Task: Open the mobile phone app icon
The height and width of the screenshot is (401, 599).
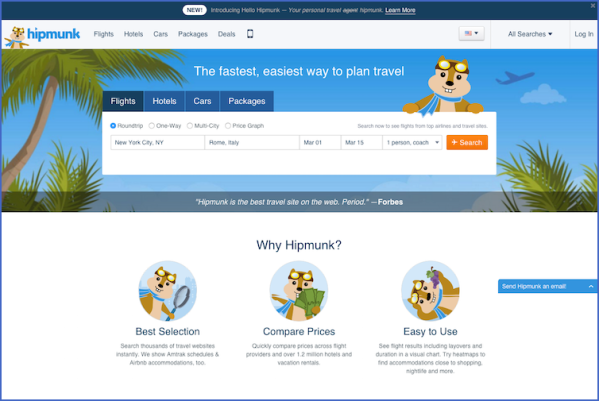Action: click(250, 34)
